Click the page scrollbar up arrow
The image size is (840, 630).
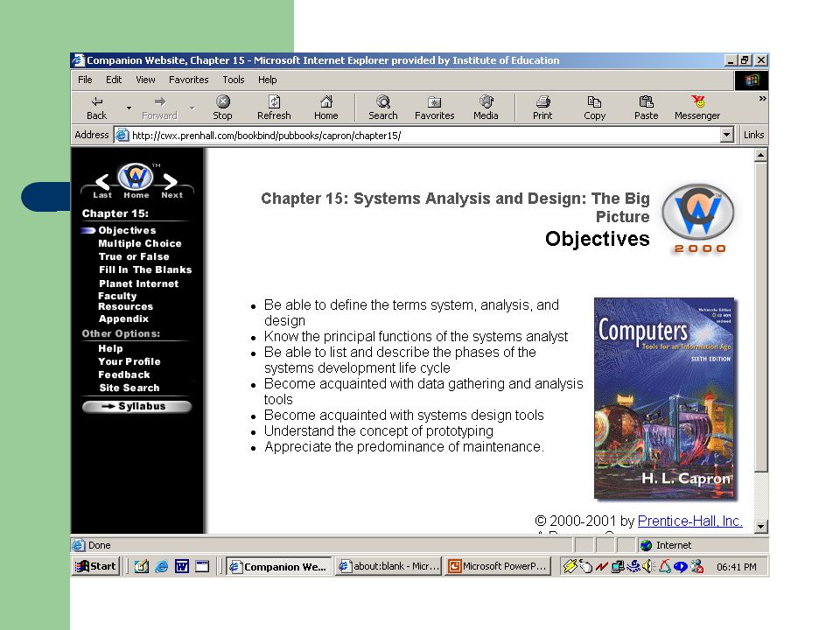760,156
